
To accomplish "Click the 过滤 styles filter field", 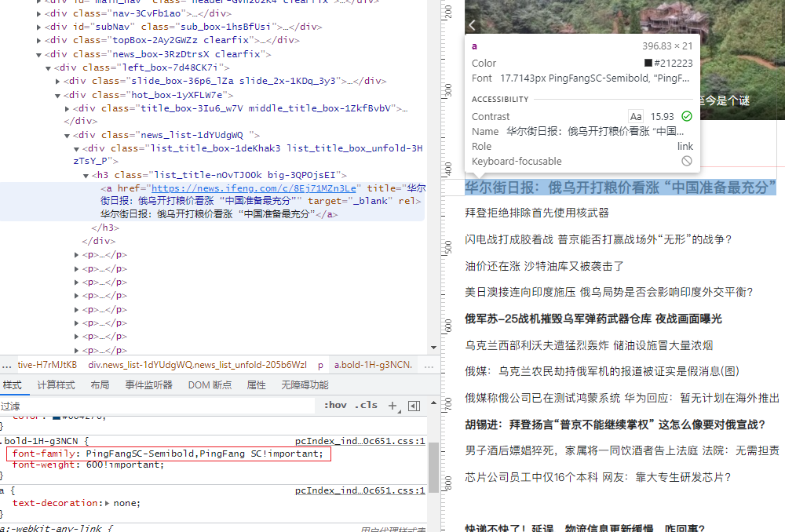I will (158, 406).
